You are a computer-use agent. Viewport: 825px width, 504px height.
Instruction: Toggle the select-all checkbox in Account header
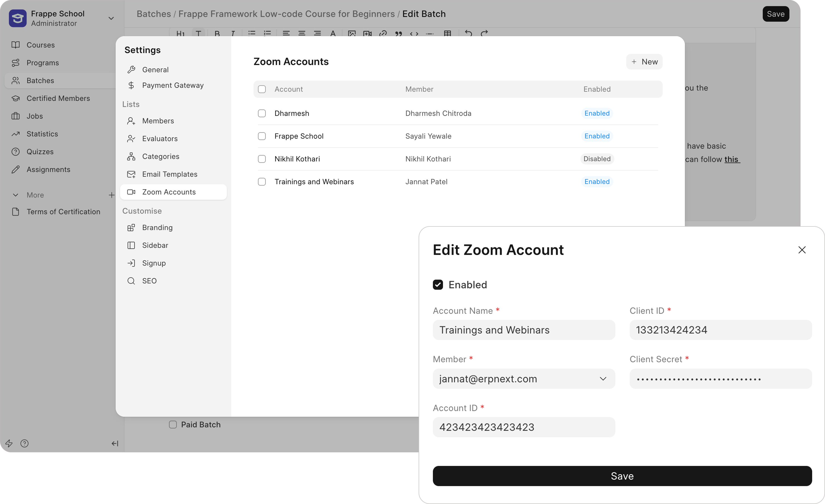262,89
